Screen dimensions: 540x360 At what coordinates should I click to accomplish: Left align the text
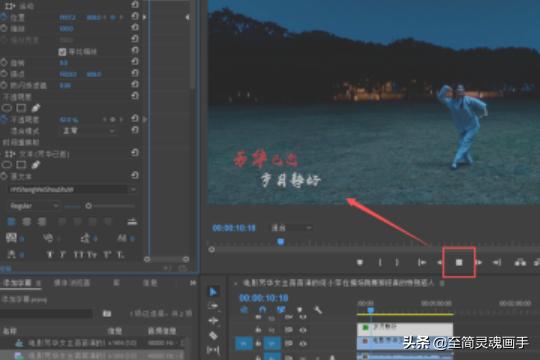click(x=11, y=222)
